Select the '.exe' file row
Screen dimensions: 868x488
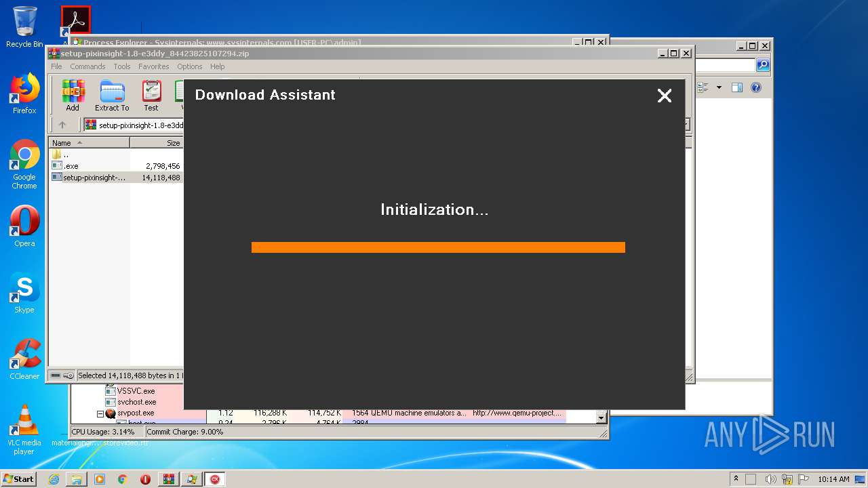click(116, 166)
